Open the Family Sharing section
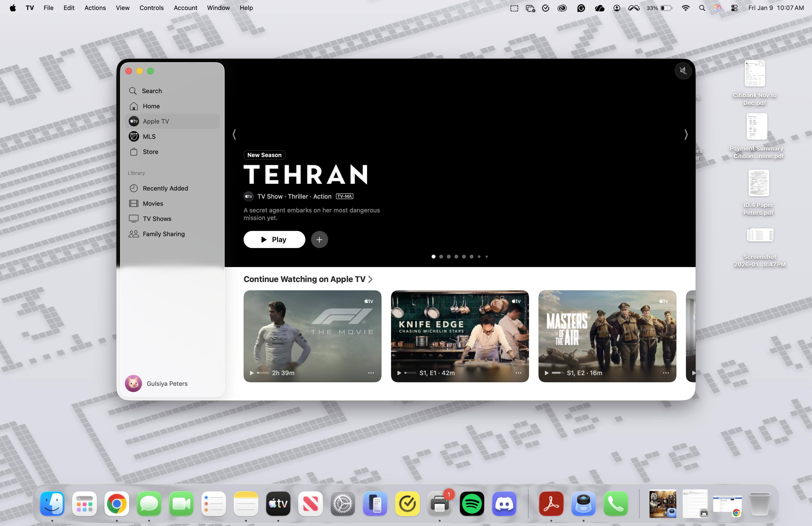This screenshot has width=812, height=526. pyautogui.click(x=163, y=234)
